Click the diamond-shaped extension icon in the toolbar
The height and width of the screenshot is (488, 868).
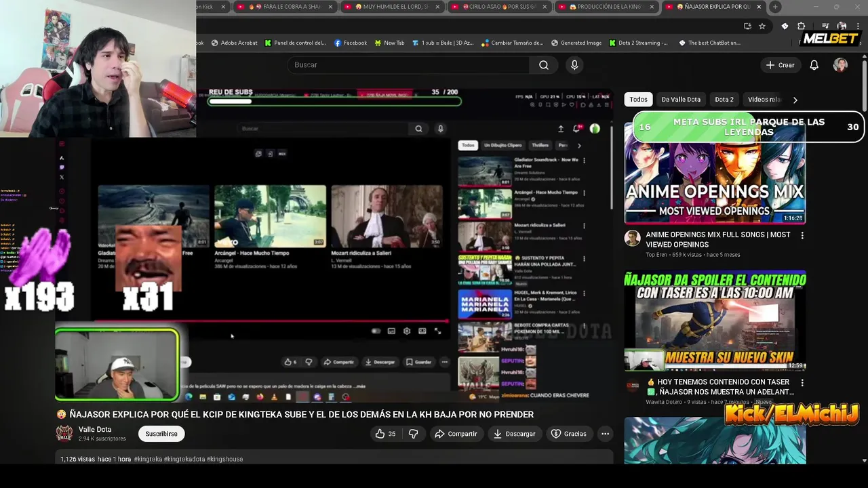pos(785,26)
